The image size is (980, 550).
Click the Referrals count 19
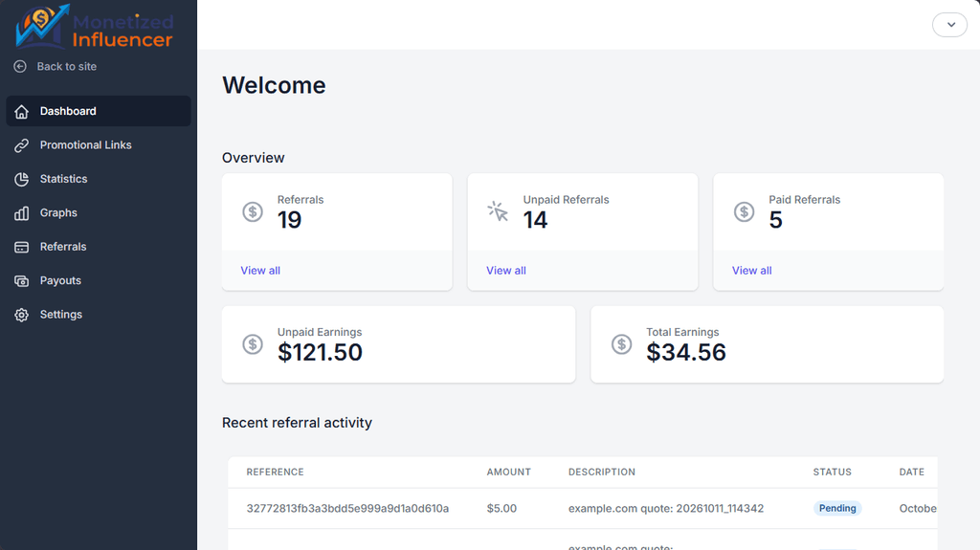click(x=289, y=220)
